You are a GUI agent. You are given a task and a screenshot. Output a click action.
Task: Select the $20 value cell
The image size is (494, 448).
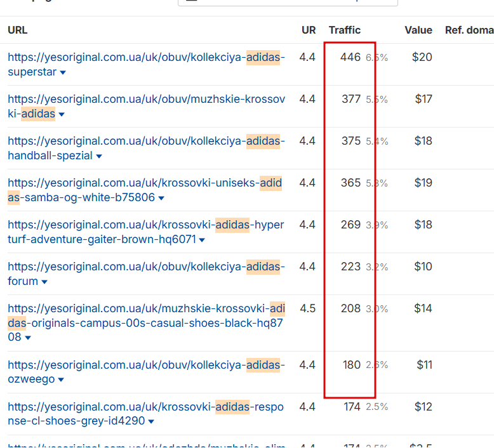(422, 57)
